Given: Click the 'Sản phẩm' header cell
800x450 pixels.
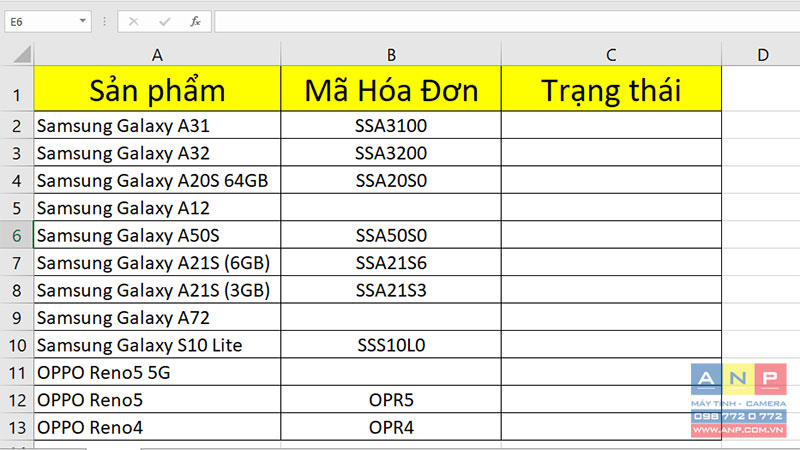Looking at the screenshot, I should pos(157,89).
